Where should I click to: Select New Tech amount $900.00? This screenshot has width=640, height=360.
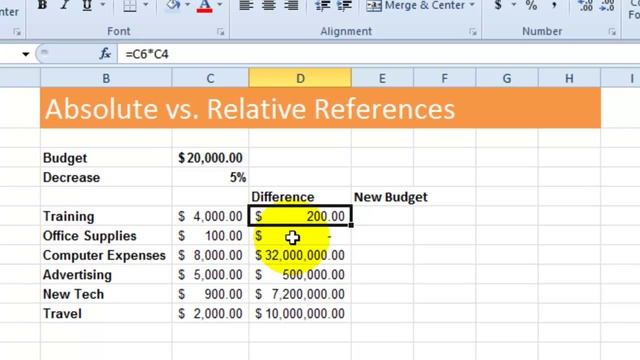click(x=210, y=294)
